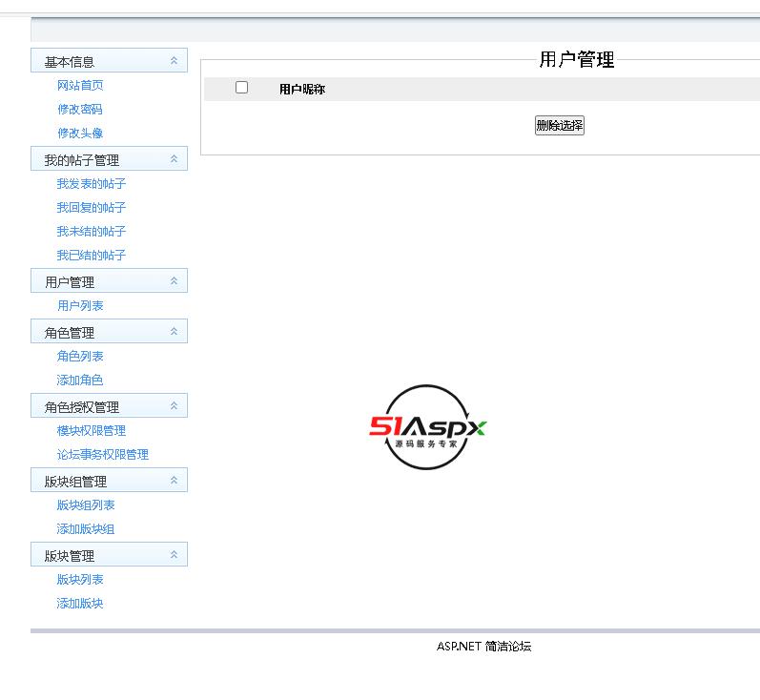Click the 删除选择 button
The image size is (760, 700).
[560, 126]
